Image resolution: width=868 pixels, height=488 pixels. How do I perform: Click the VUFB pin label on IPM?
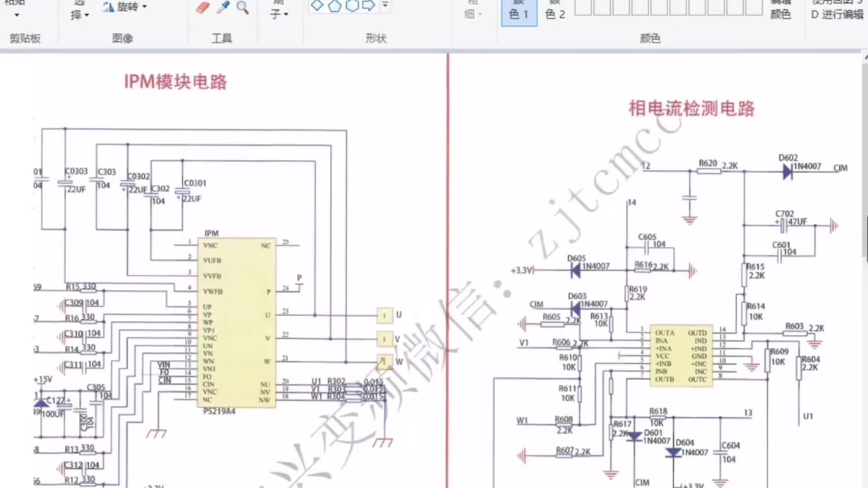click(x=212, y=260)
